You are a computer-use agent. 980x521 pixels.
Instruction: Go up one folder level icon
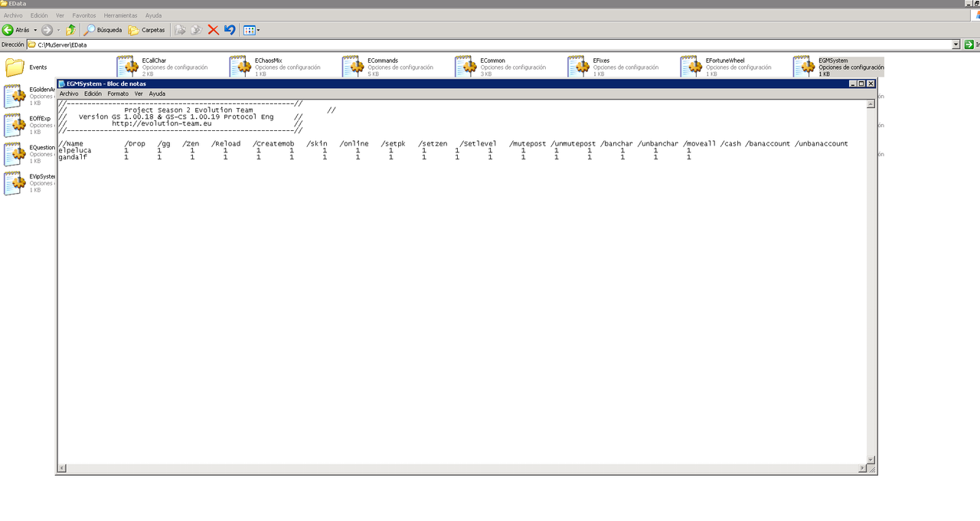pos(70,30)
